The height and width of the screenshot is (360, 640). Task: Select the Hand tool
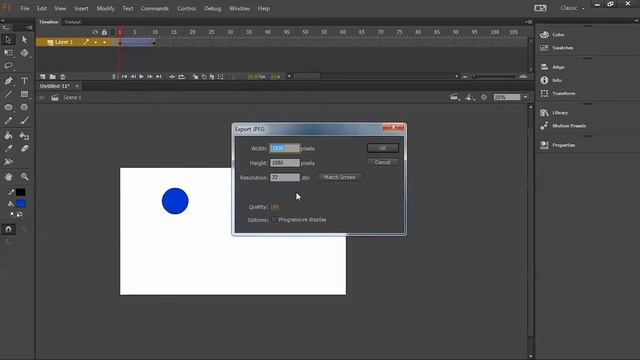(8, 177)
